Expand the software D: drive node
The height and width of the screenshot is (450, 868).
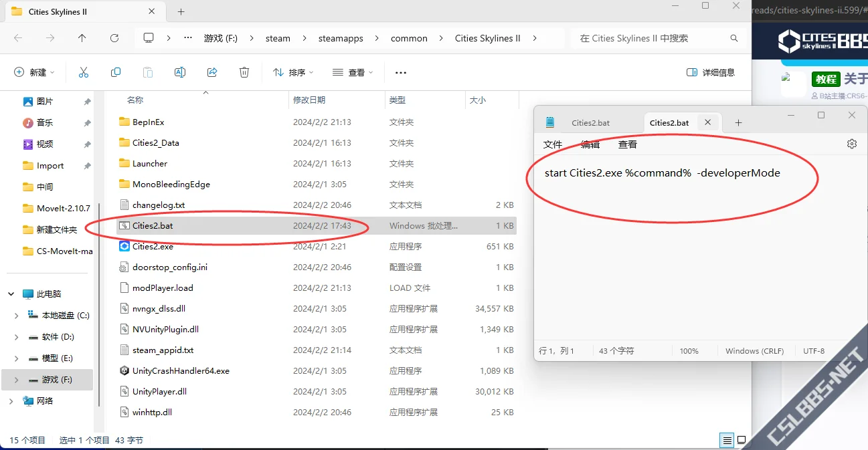coord(17,336)
